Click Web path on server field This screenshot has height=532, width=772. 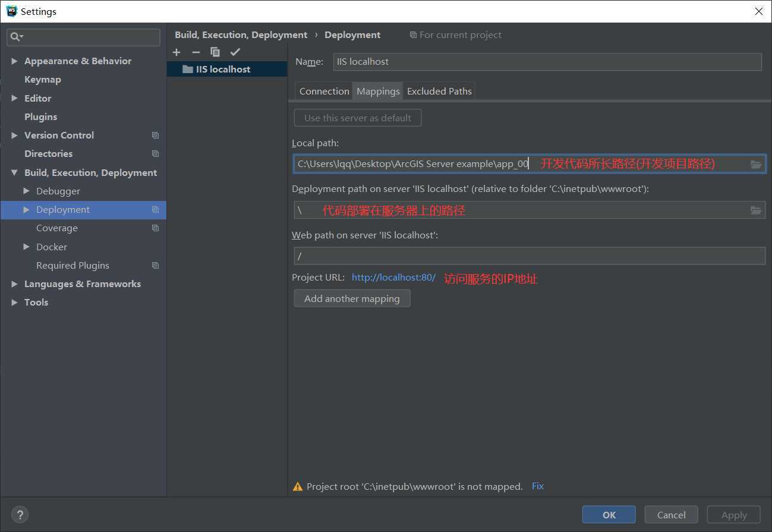[530, 256]
